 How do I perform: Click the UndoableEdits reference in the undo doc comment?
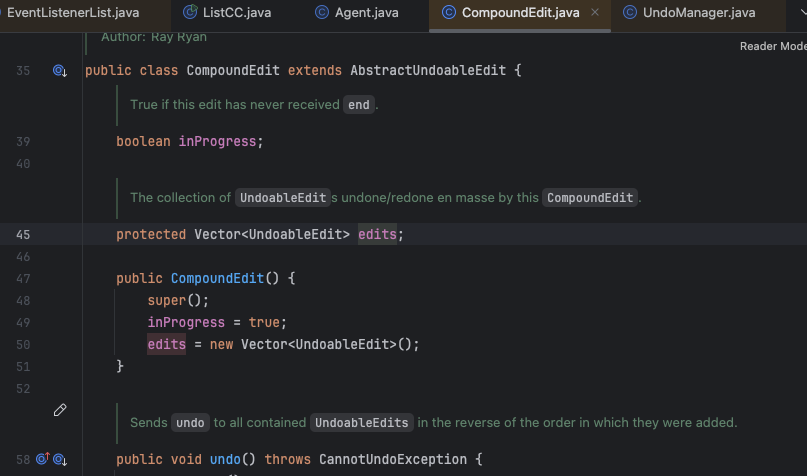362,423
